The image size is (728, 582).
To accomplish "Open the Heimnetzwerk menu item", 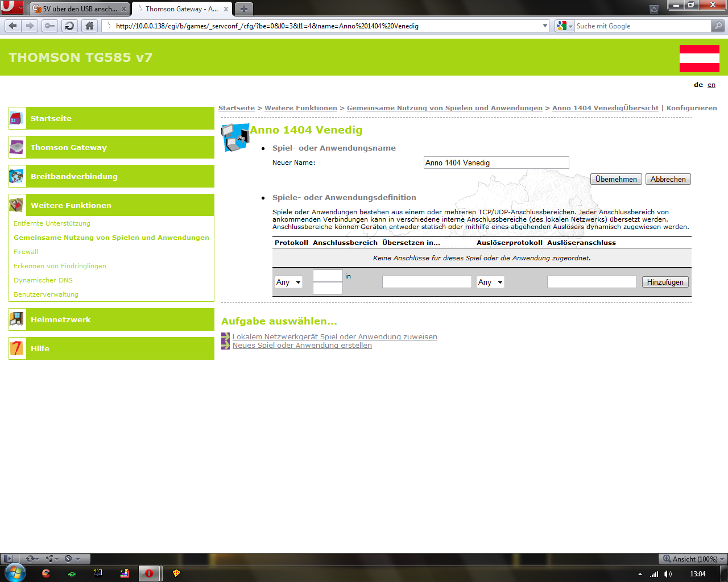I will tap(111, 319).
